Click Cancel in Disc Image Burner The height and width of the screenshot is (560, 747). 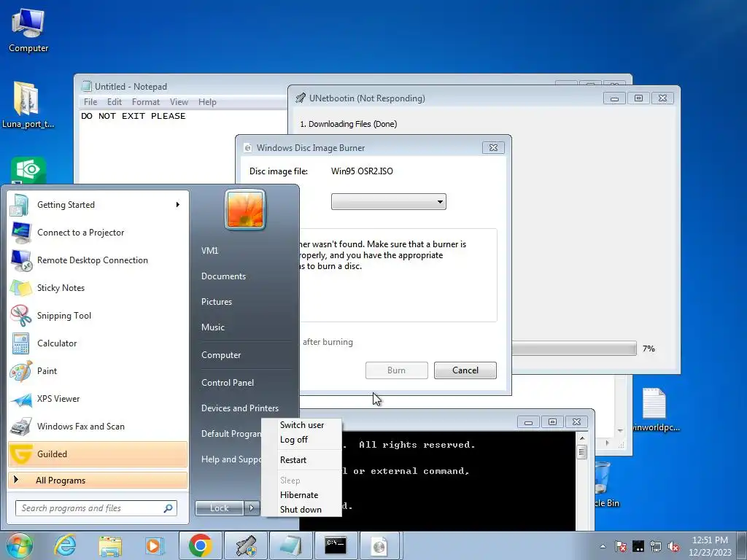tap(465, 370)
